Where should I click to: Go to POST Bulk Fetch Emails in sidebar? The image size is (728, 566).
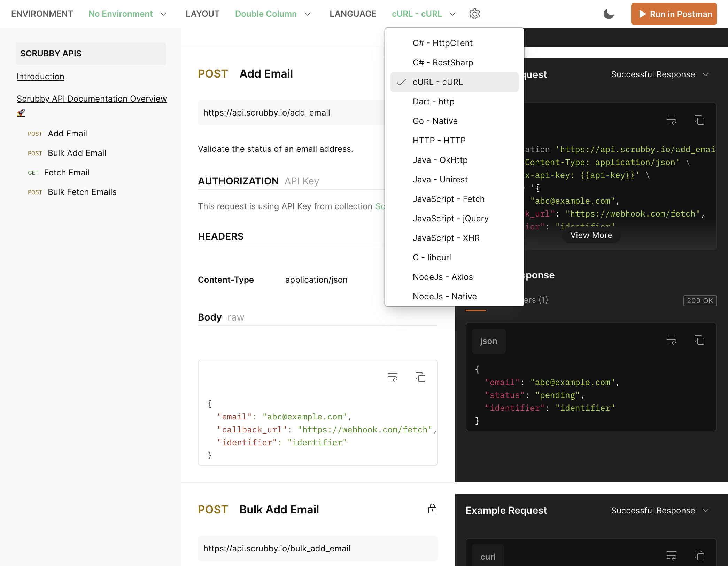pyautogui.click(x=72, y=192)
